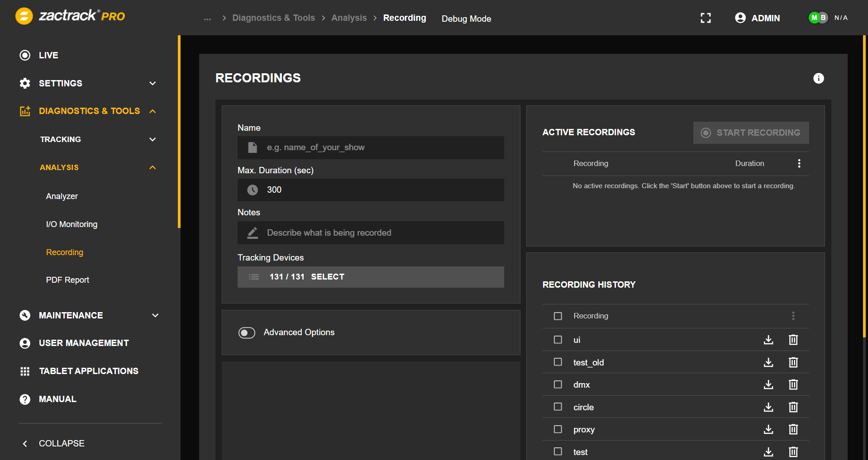Click the Max. Duration field
This screenshot has height=460, width=868.
pyautogui.click(x=371, y=190)
